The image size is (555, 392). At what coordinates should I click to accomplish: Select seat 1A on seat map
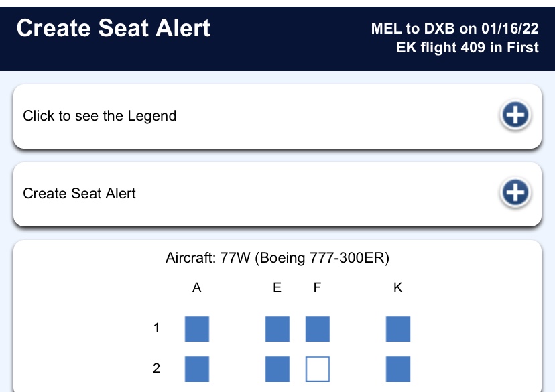[x=197, y=329]
